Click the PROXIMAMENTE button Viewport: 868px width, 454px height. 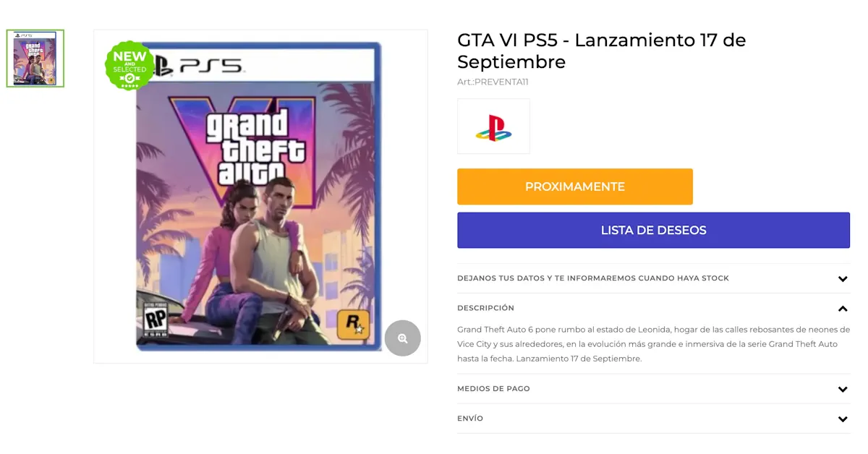(x=574, y=186)
